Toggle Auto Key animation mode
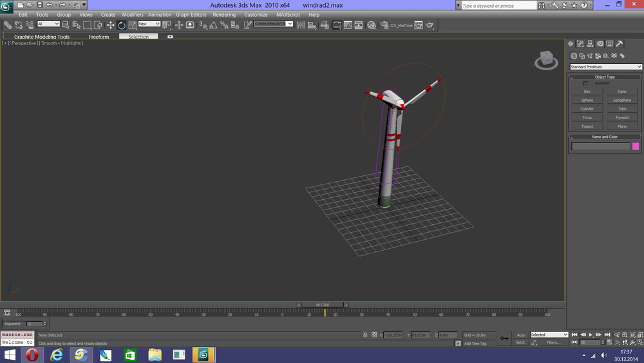This screenshot has width=644, height=363. point(521,335)
